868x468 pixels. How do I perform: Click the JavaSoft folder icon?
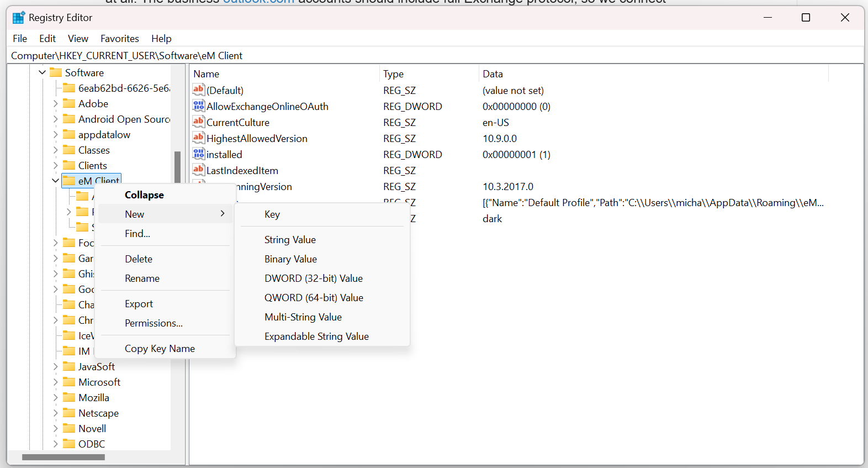69,366
